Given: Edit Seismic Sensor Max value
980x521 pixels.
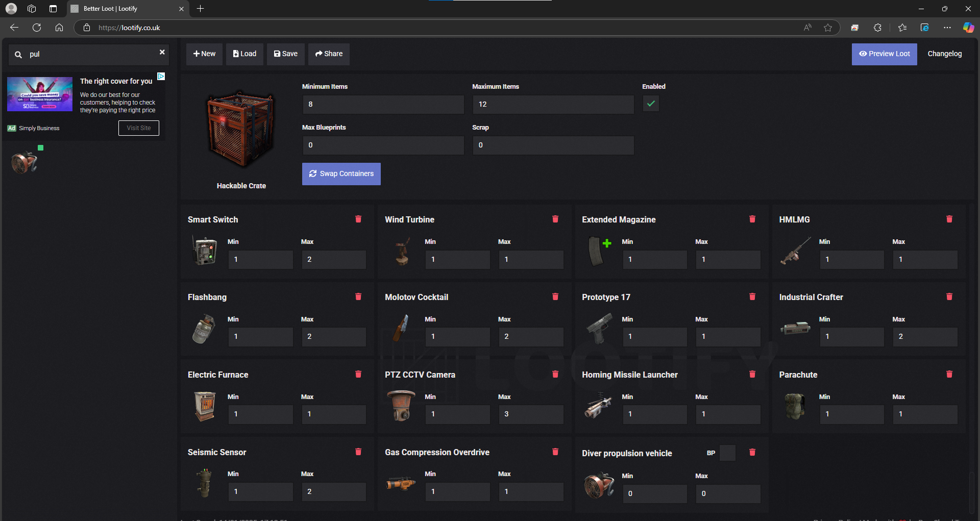Looking at the screenshot, I should pos(334,491).
